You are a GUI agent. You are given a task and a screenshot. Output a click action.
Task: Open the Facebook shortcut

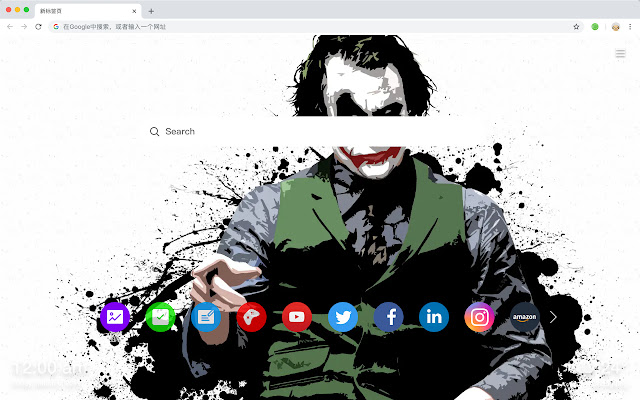[x=389, y=317]
